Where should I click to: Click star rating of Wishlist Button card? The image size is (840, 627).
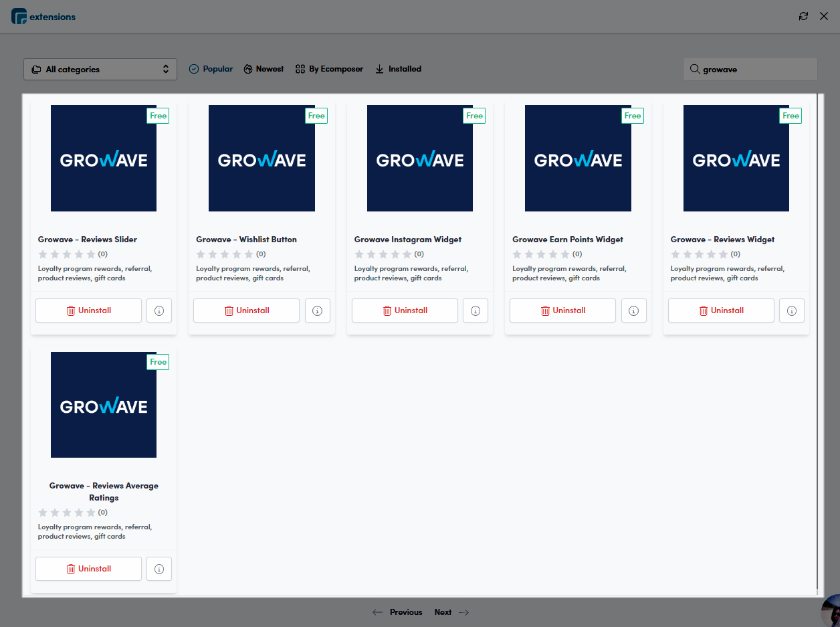(225, 254)
